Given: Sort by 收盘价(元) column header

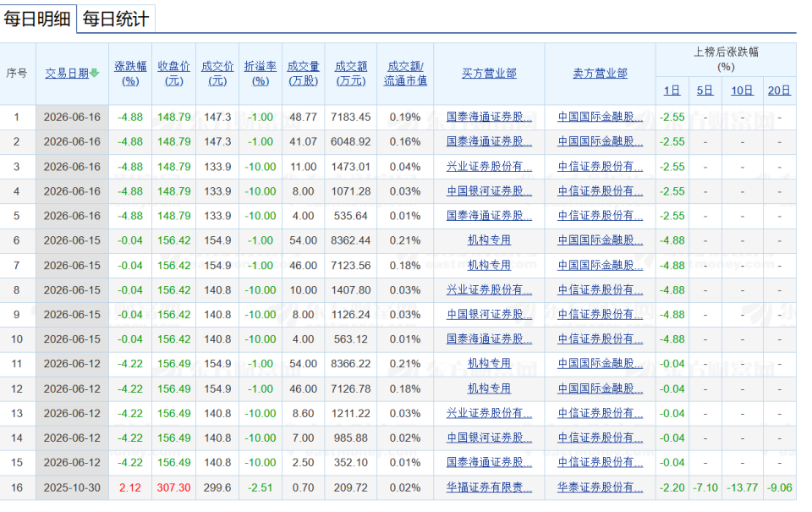Looking at the screenshot, I should coord(174,74).
